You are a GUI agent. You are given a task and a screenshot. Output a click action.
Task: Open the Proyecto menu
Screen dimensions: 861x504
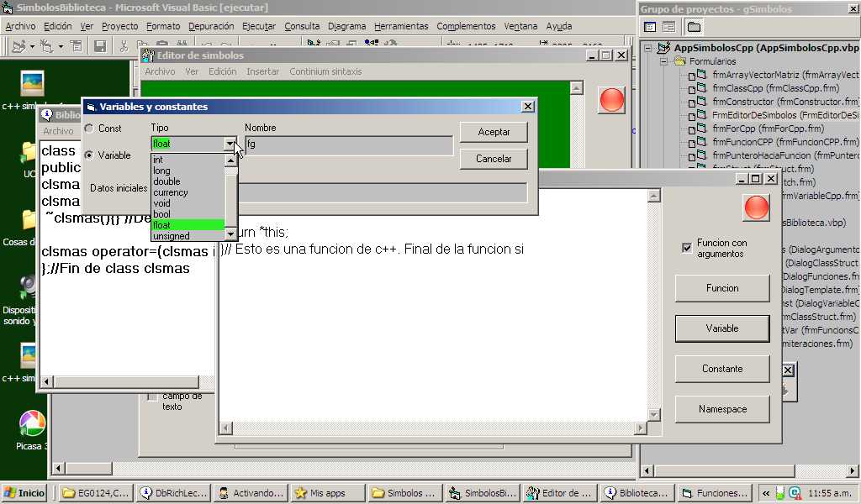click(x=119, y=26)
